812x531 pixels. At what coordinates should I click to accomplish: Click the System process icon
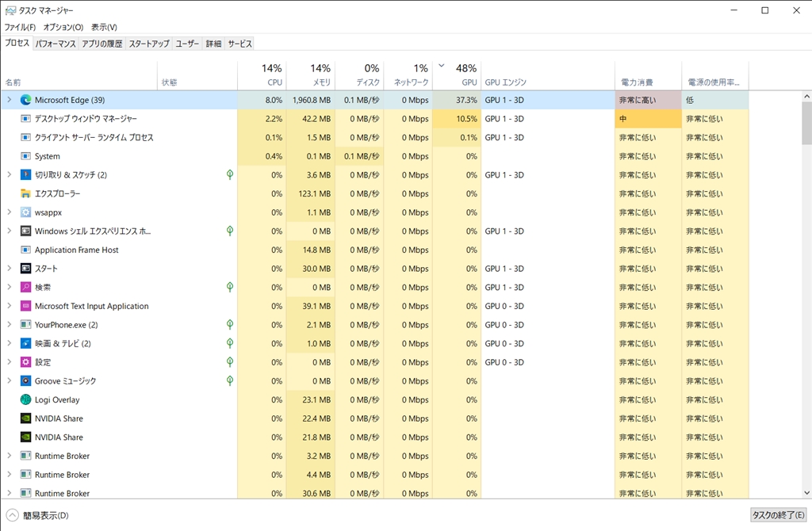25,156
